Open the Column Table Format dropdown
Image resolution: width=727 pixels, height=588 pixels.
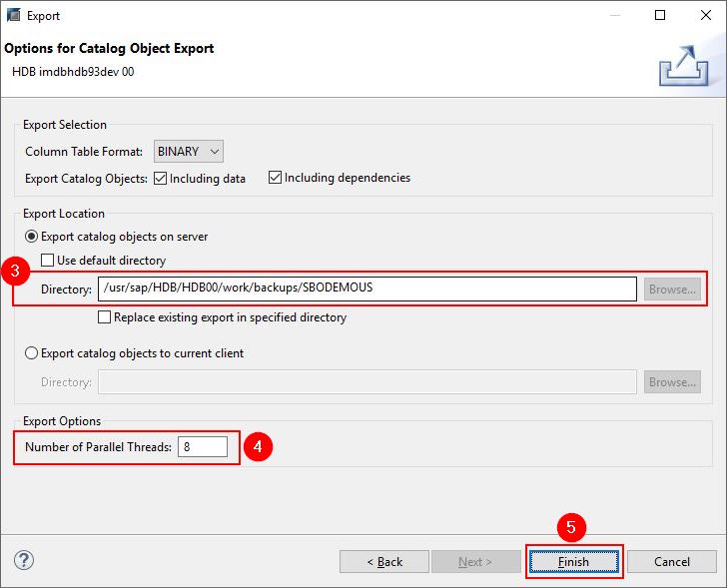(x=188, y=152)
